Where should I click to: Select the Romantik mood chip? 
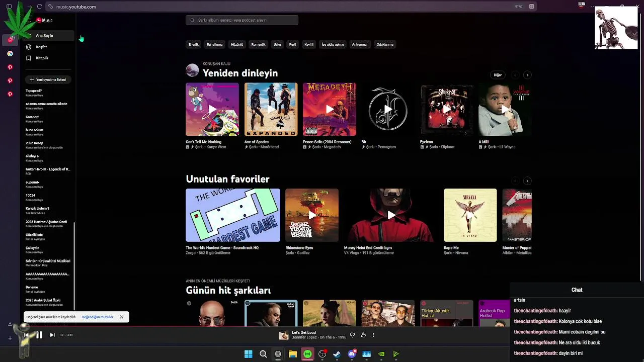pyautogui.click(x=258, y=44)
